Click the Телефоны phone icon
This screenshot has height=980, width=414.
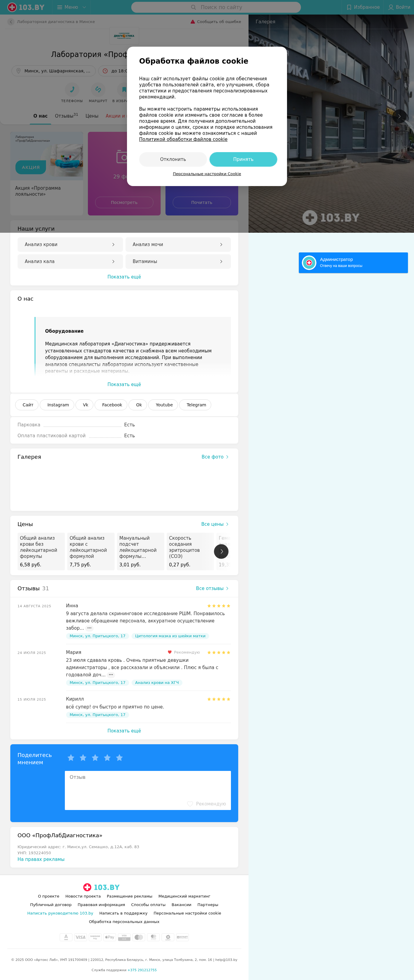pos(72,90)
